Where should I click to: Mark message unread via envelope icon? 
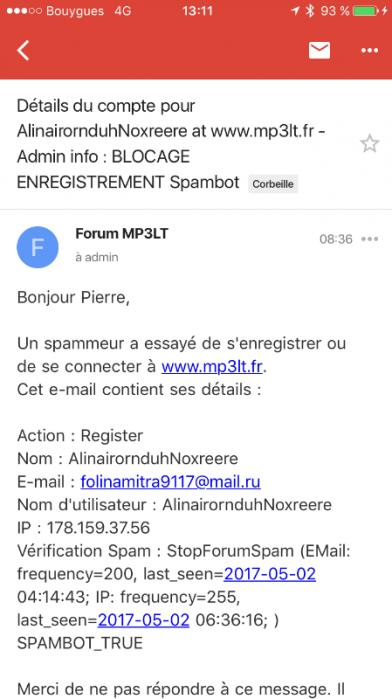319,50
